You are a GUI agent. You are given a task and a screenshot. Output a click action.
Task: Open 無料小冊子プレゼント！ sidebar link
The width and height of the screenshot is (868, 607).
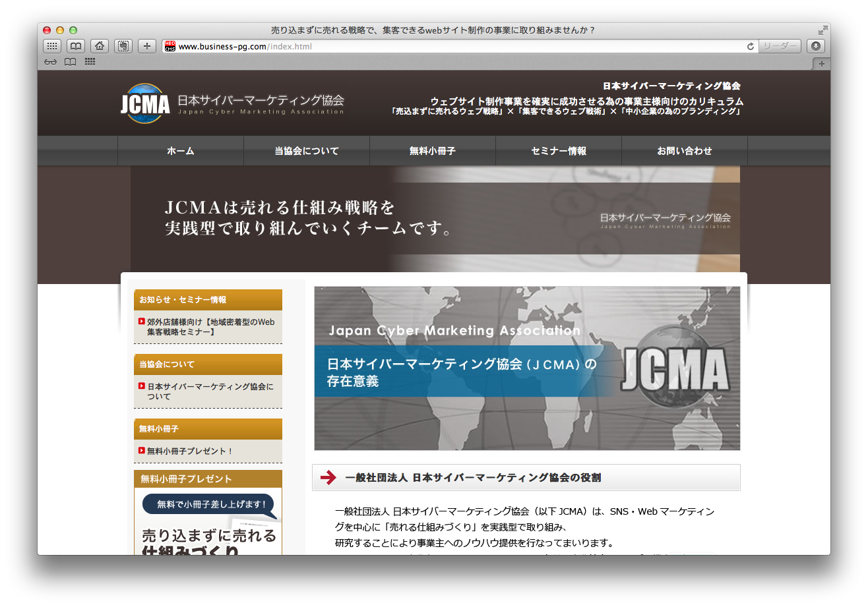click(x=190, y=451)
